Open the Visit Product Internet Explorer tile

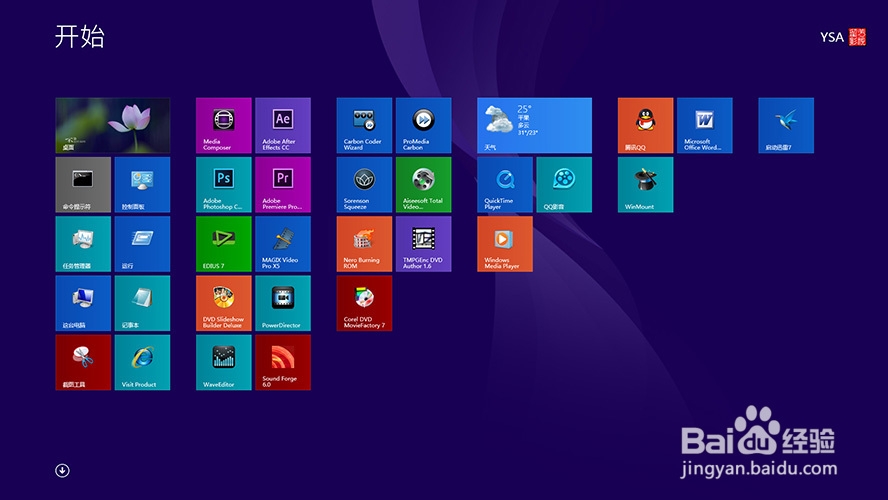tap(142, 362)
